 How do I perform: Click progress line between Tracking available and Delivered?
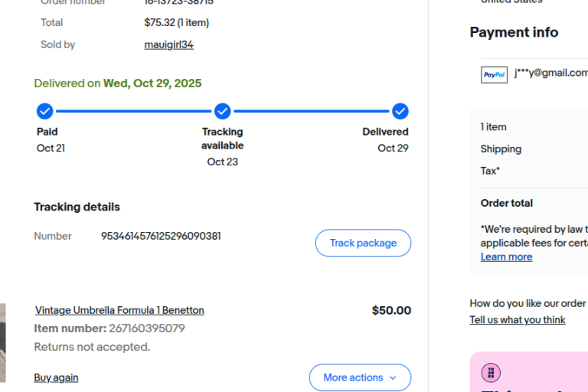click(x=312, y=112)
